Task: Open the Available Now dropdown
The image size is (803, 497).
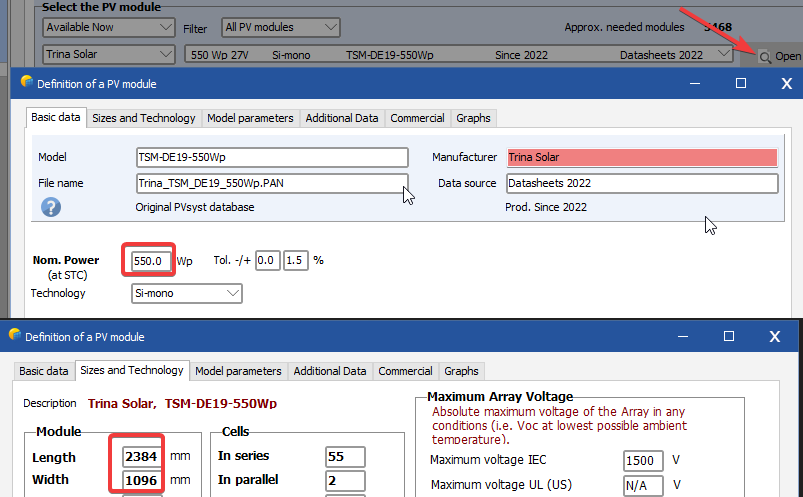Action: [109, 27]
